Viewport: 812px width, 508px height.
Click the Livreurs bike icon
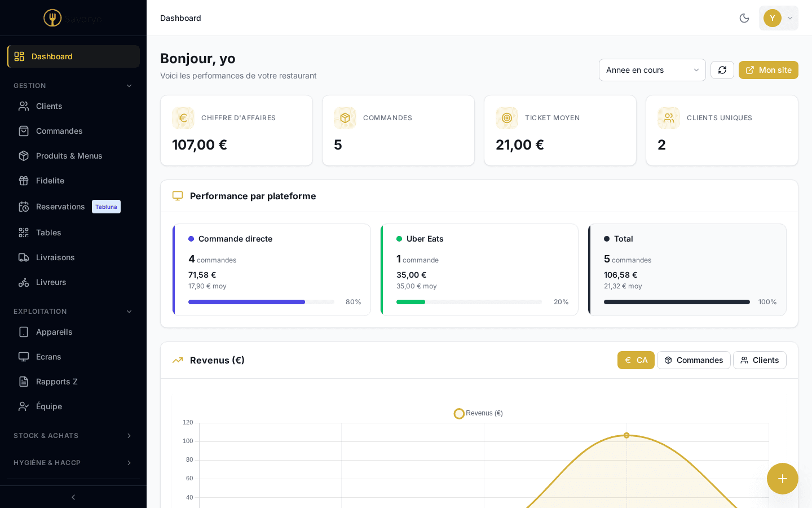click(x=24, y=282)
